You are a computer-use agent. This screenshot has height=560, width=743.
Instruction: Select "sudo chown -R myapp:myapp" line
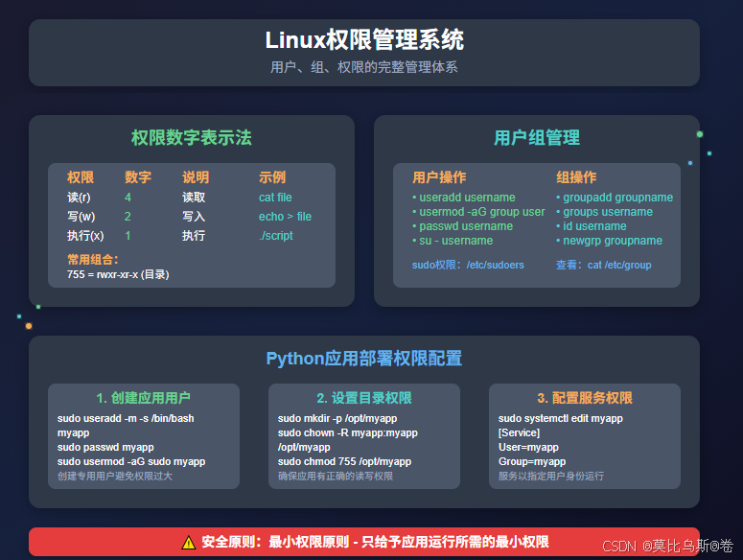348,432
